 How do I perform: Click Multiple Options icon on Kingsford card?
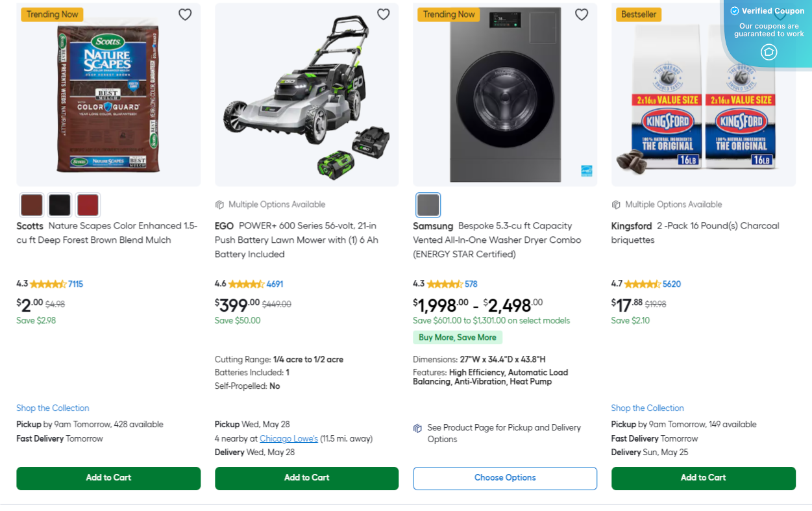[617, 204]
